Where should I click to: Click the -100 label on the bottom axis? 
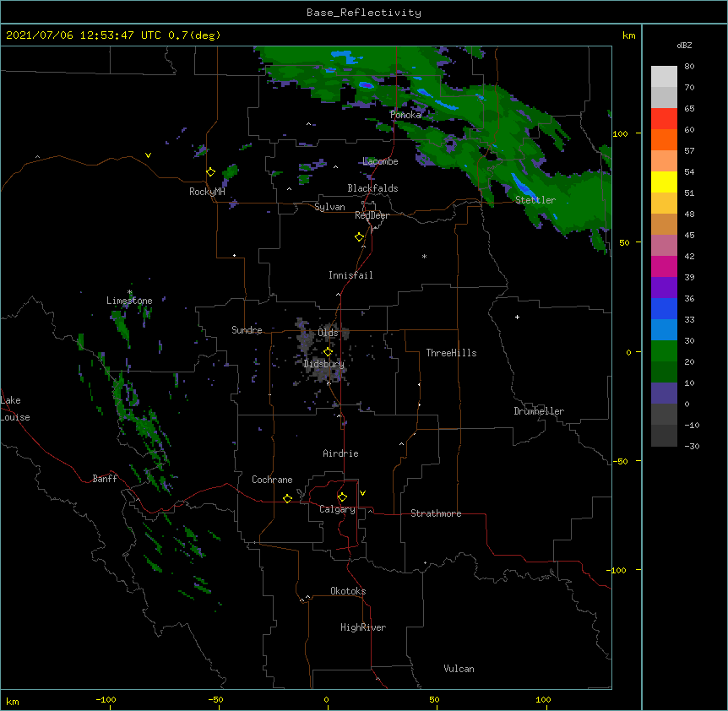click(106, 699)
